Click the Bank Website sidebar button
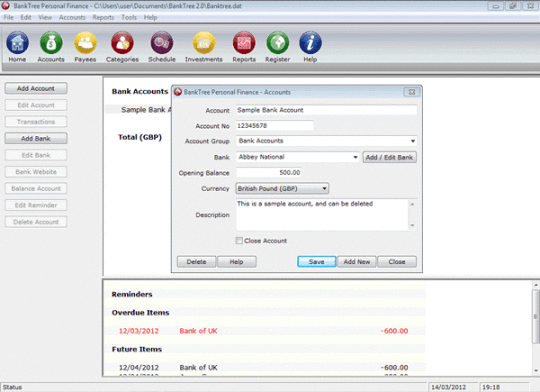The height and width of the screenshot is (392, 540). (36, 172)
